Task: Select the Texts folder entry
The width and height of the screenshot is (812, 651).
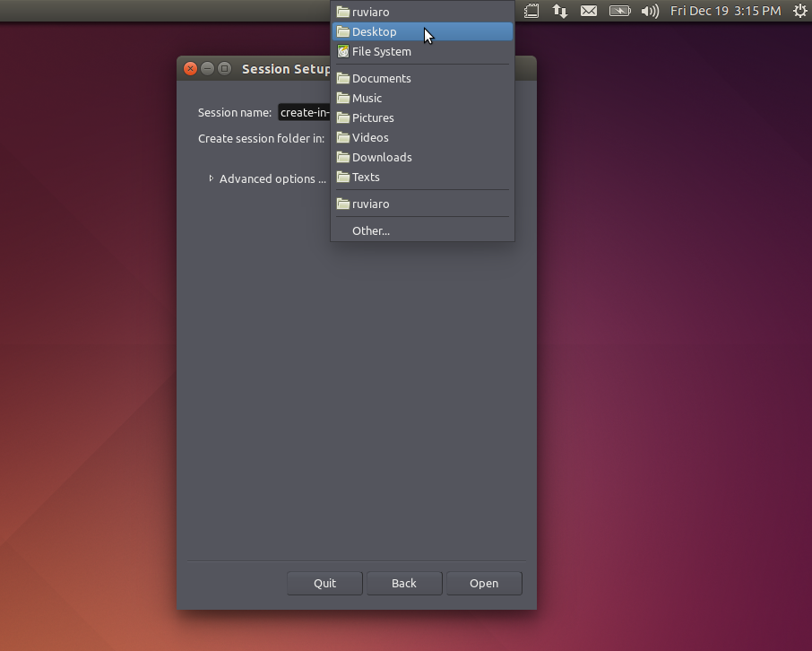Action: (366, 177)
